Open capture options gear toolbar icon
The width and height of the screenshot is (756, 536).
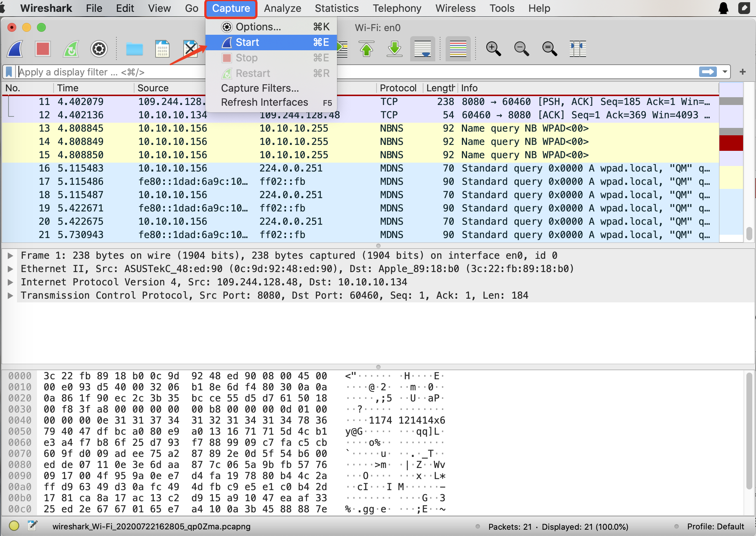[x=99, y=49]
